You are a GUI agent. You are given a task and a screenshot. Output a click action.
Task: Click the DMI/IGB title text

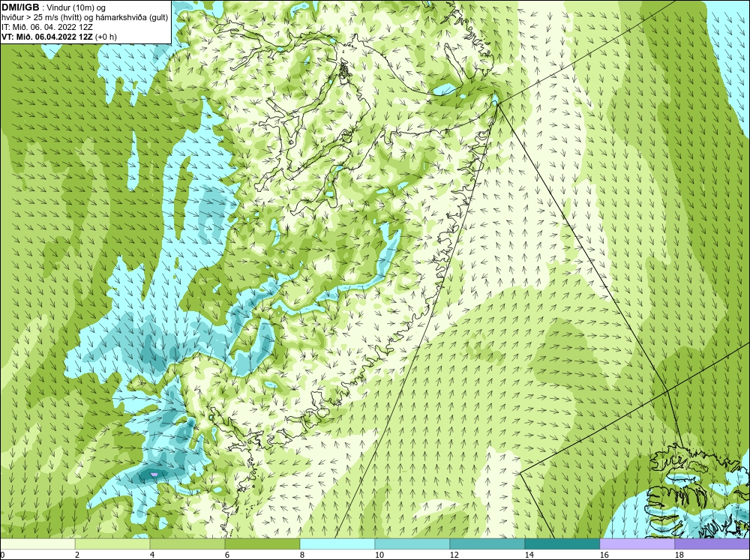(x=20, y=7)
